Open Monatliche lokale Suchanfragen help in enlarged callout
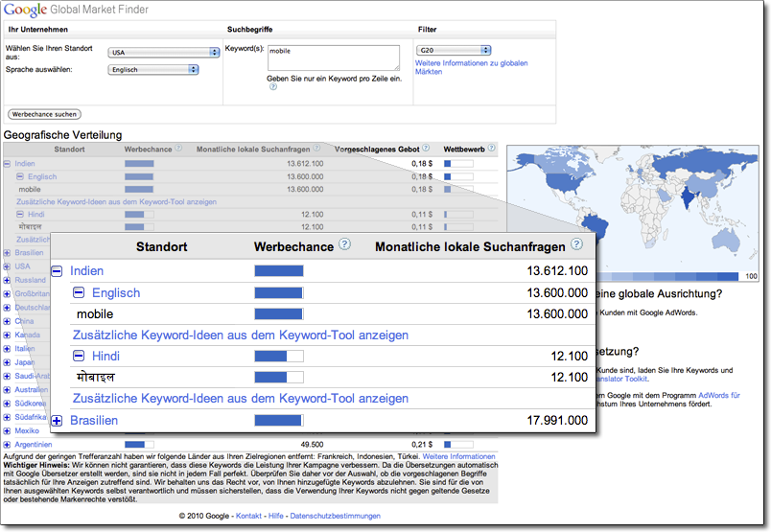 576,244
